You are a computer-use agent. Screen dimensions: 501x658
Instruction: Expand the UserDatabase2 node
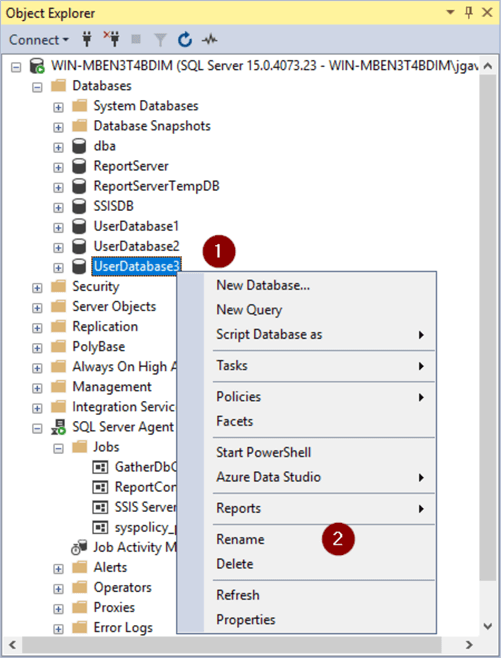click(58, 248)
